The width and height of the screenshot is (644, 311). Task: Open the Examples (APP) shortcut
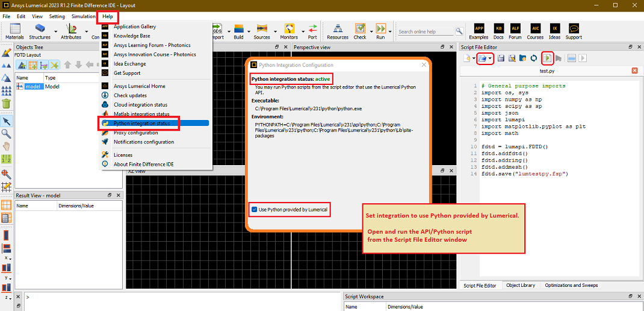pyautogui.click(x=478, y=28)
